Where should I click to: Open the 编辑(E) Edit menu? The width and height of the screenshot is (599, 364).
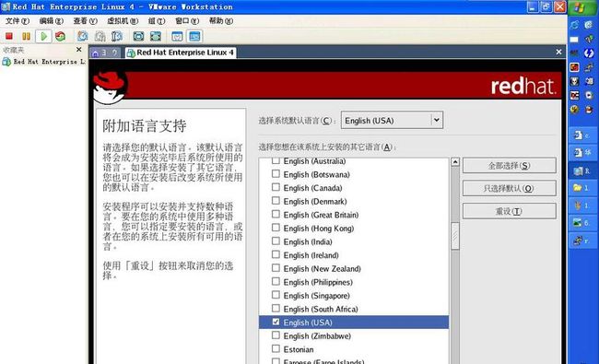coord(52,21)
